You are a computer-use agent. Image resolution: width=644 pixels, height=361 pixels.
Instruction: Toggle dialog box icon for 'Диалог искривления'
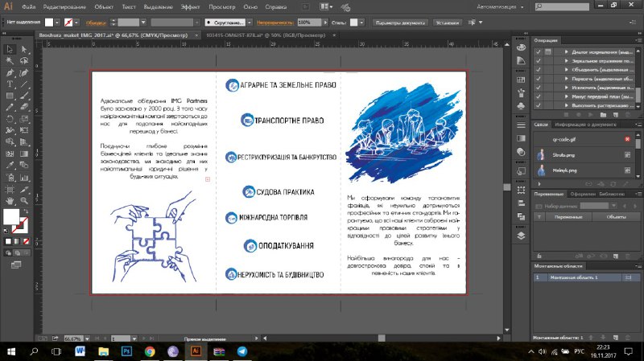548,52
